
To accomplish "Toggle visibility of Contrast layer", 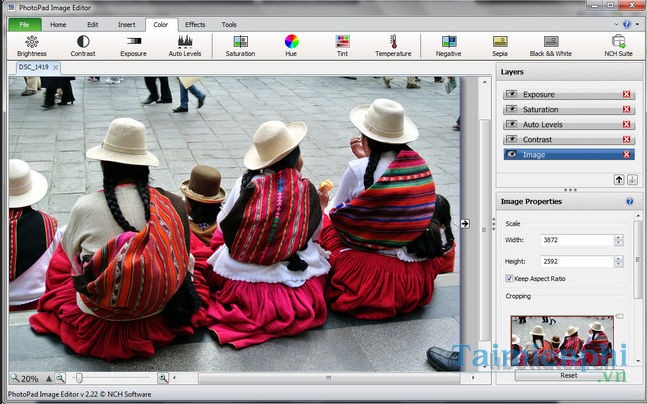I will 511,139.
